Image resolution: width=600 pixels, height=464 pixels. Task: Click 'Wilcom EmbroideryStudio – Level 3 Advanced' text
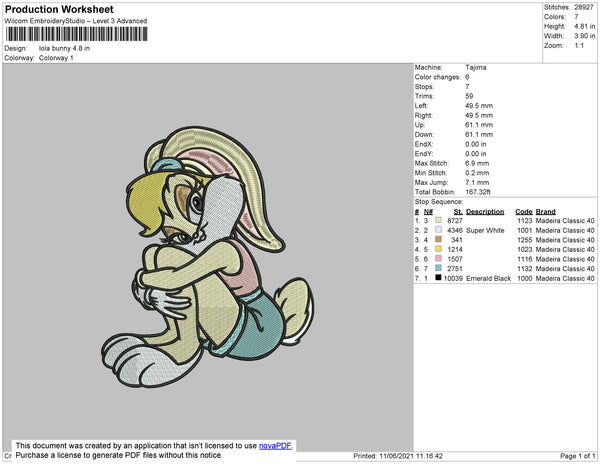click(76, 21)
